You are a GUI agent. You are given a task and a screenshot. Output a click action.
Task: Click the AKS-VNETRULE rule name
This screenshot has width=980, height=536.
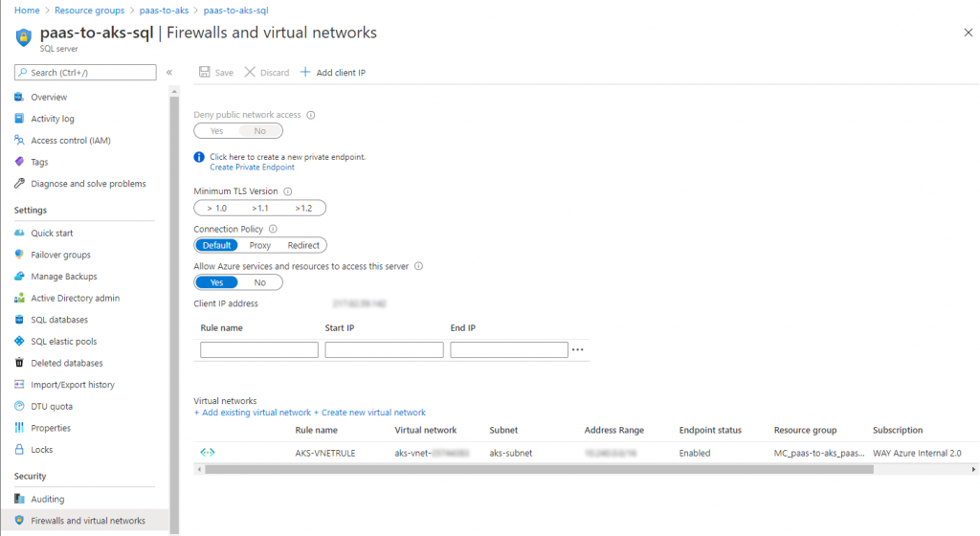325,453
